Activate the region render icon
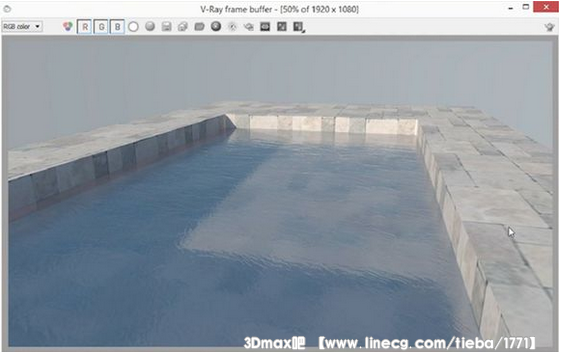The width and height of the screenshot is (565, 360). (x=265, y=27)
